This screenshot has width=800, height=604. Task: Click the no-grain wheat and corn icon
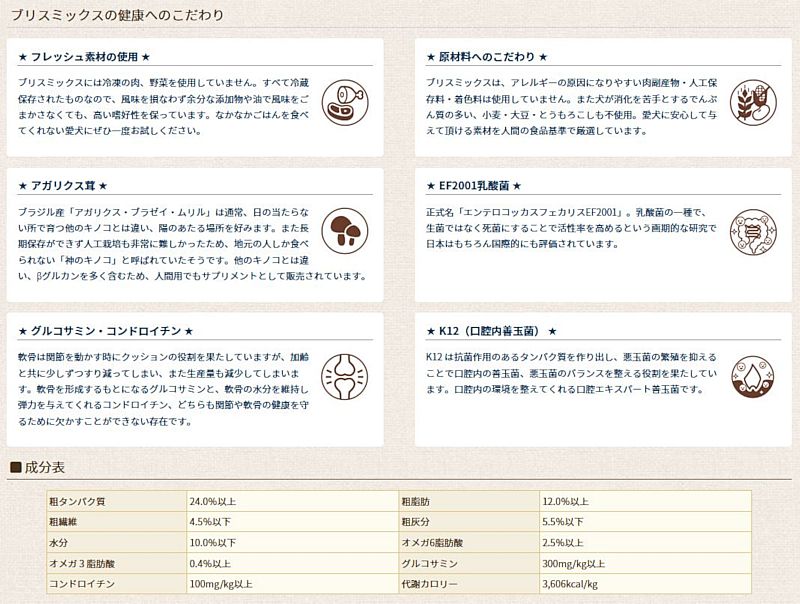[x=753, y=102]
